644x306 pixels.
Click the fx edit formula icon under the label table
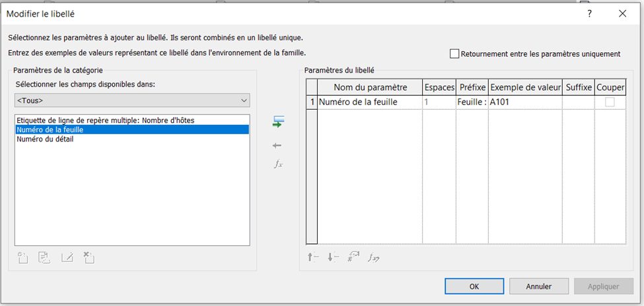tap(373, 258)
